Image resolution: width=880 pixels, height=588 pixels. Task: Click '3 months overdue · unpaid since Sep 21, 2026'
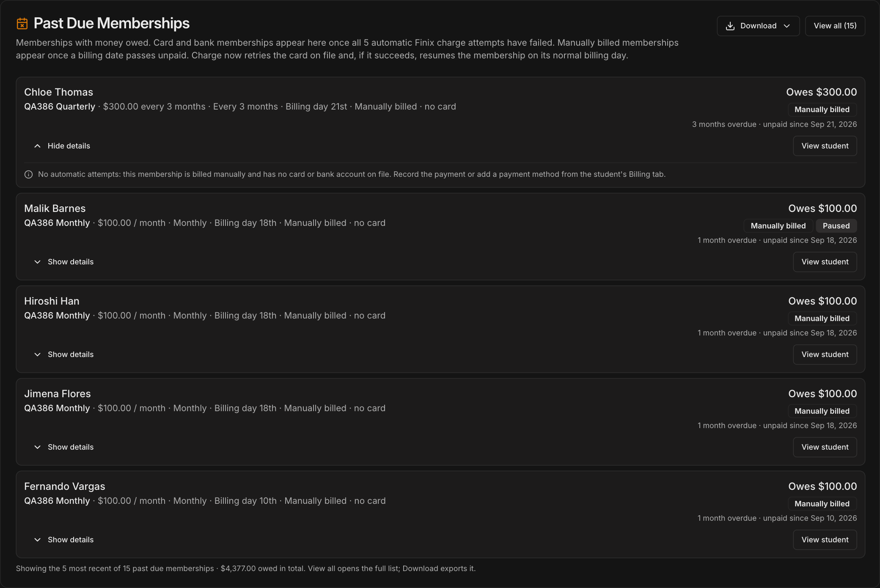tap(774, 124)
